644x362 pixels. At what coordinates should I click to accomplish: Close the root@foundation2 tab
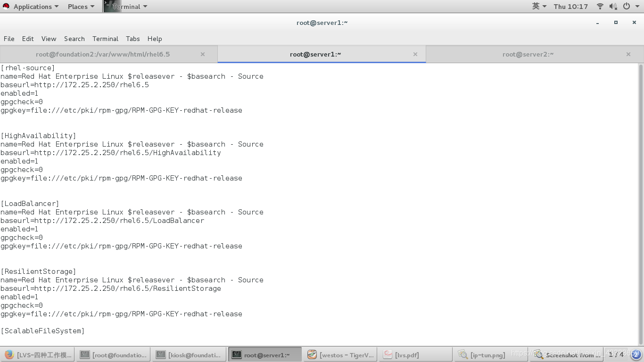pos(203,54)
